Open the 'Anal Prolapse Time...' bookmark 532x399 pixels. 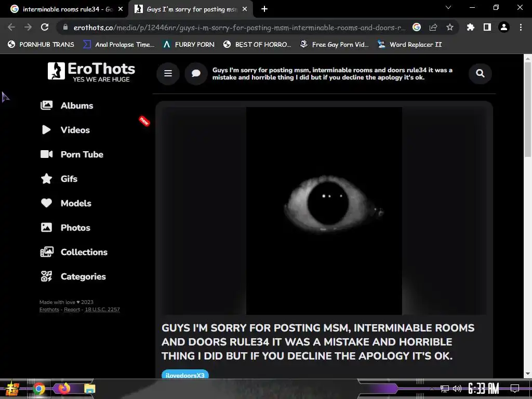[119, 45]
